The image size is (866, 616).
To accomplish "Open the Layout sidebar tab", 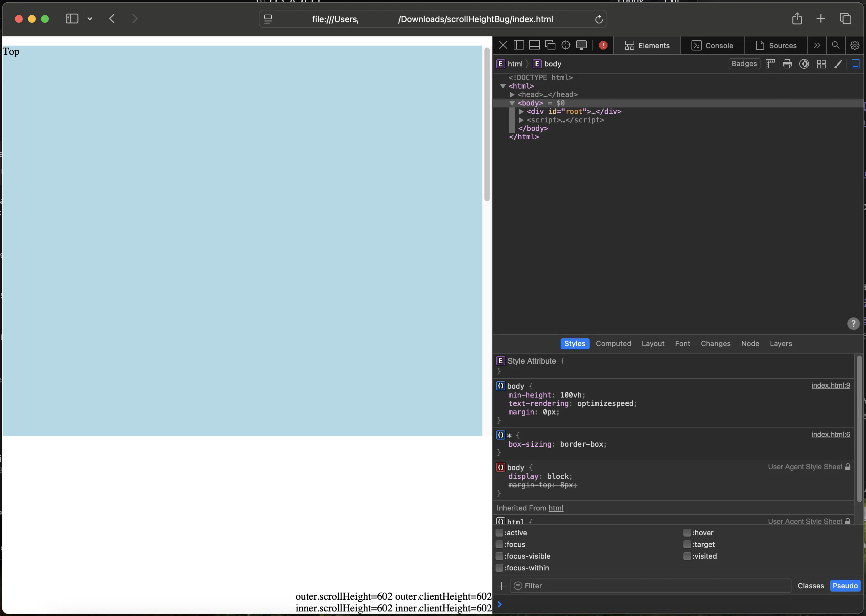I will 653,344.
